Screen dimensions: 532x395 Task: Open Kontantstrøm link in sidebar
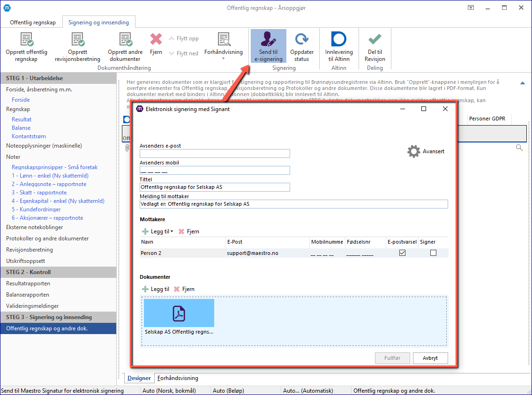(x=29, y=136)
